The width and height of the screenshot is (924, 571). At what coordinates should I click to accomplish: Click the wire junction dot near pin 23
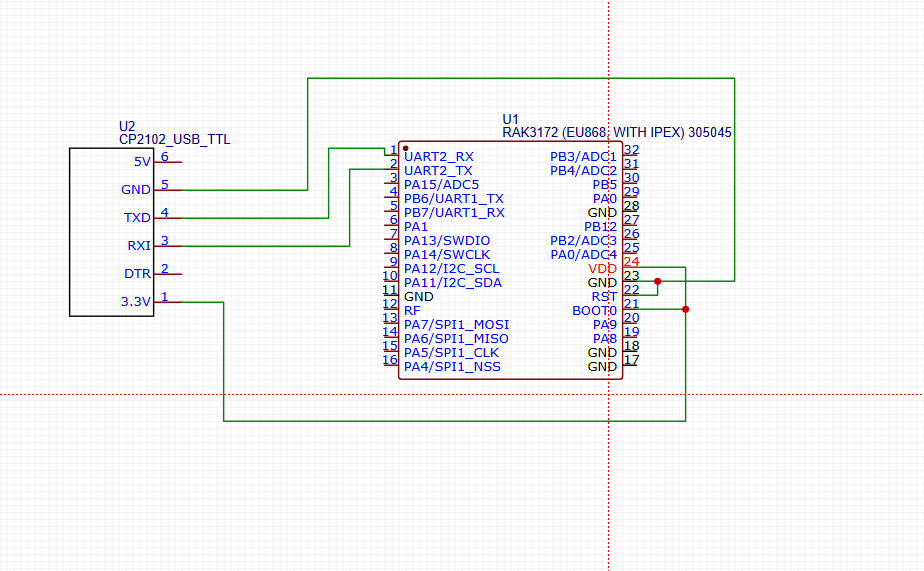[x=657, y=281]
